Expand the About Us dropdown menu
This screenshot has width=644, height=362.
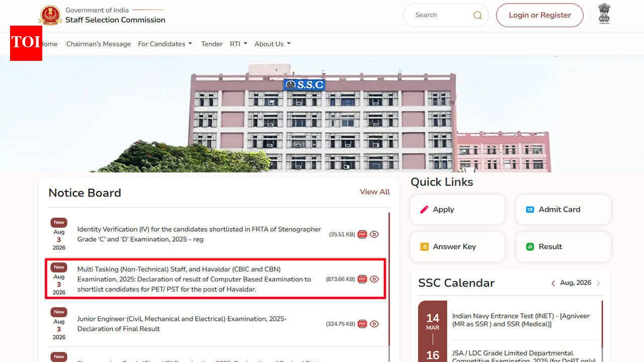[x=273, y=44]
